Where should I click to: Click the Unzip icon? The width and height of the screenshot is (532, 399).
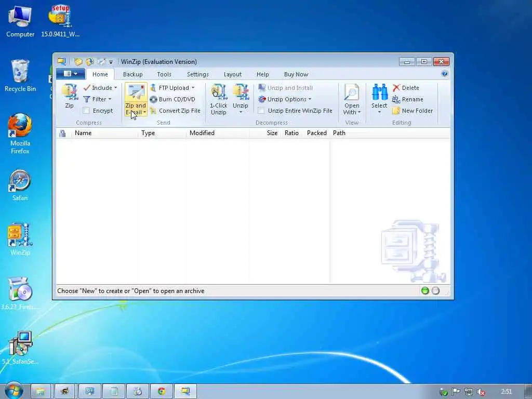[x=241, y=92]
